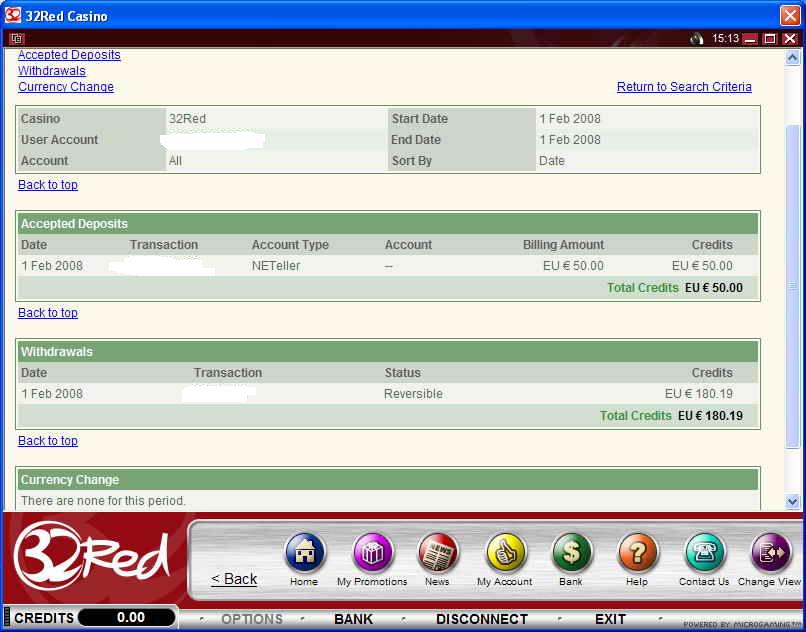Close the inner casino window
806x632 pixels.
[790, 39]
